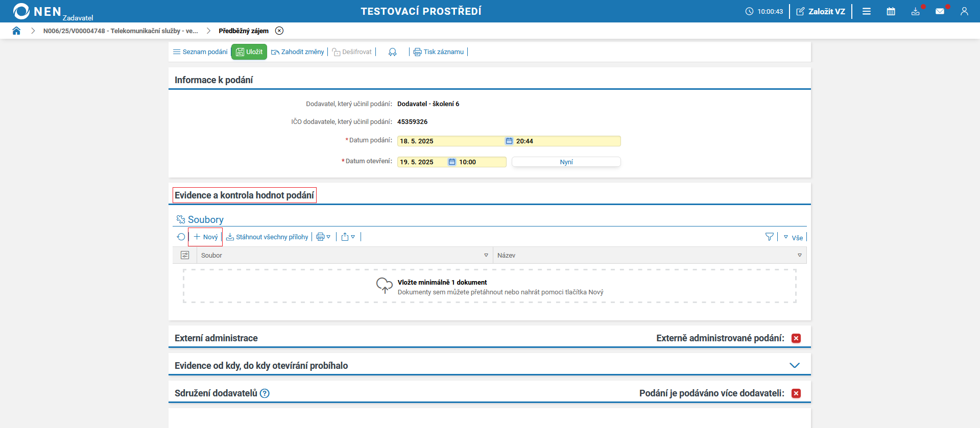This screenshot has height=428, width=980.
Task: Toggle Podání je podáváno více dodavateli
Action: [796, 393]
